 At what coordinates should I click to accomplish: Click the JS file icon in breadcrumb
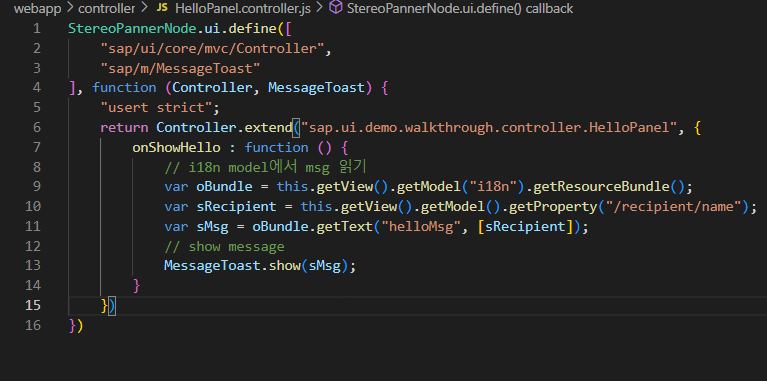(x=162, y=9)
